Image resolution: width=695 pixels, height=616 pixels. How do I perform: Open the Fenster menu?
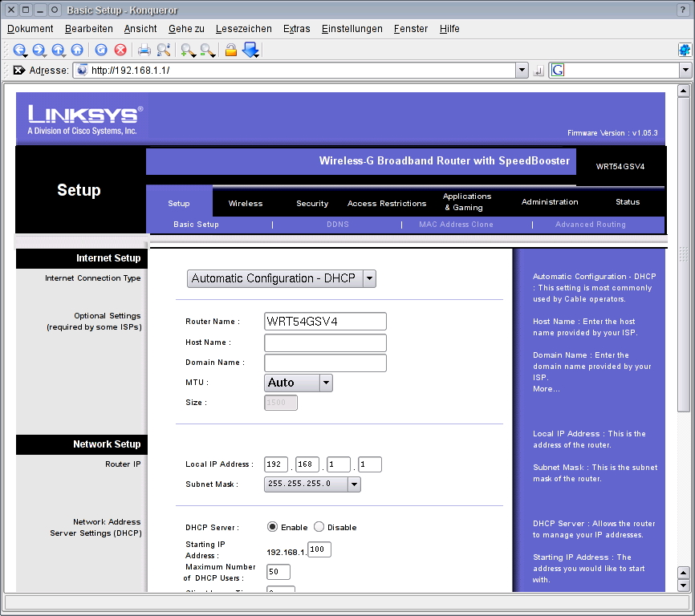(410, 29)
